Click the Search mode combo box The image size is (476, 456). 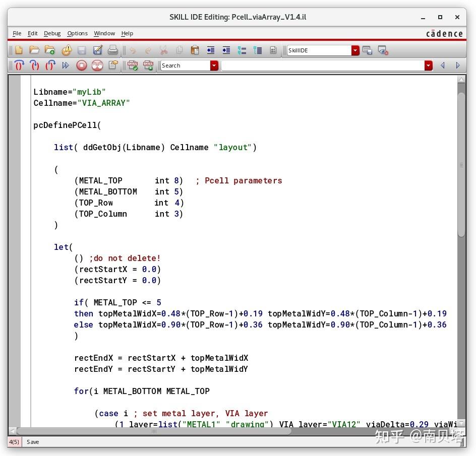(189, 66)
